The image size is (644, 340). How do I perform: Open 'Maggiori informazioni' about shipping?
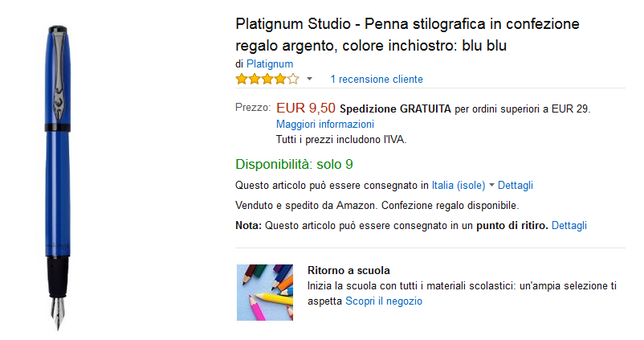point(325,125)
